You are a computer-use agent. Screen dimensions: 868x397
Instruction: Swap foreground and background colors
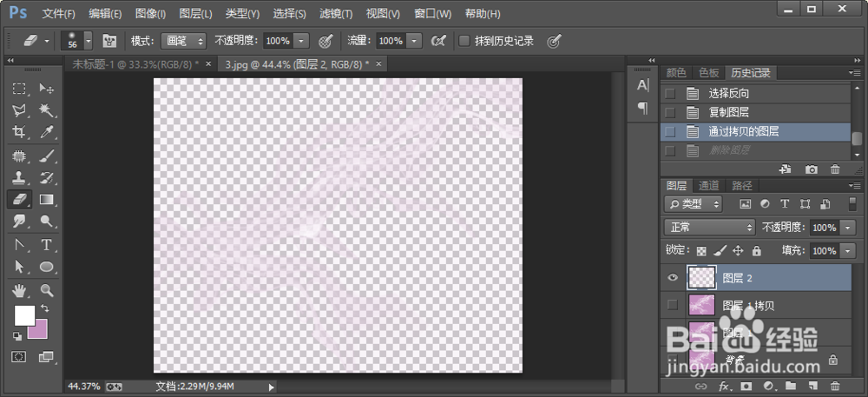point(44,308)
